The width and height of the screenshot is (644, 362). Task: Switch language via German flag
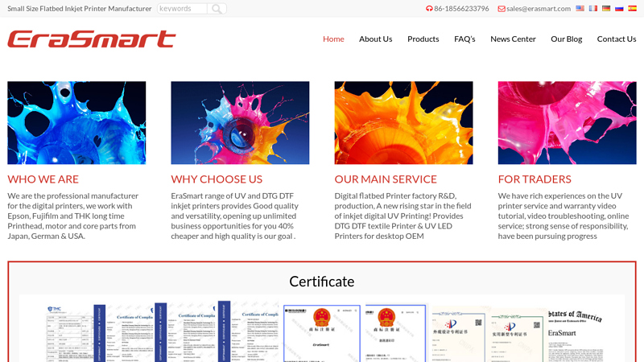coord(606,8)
